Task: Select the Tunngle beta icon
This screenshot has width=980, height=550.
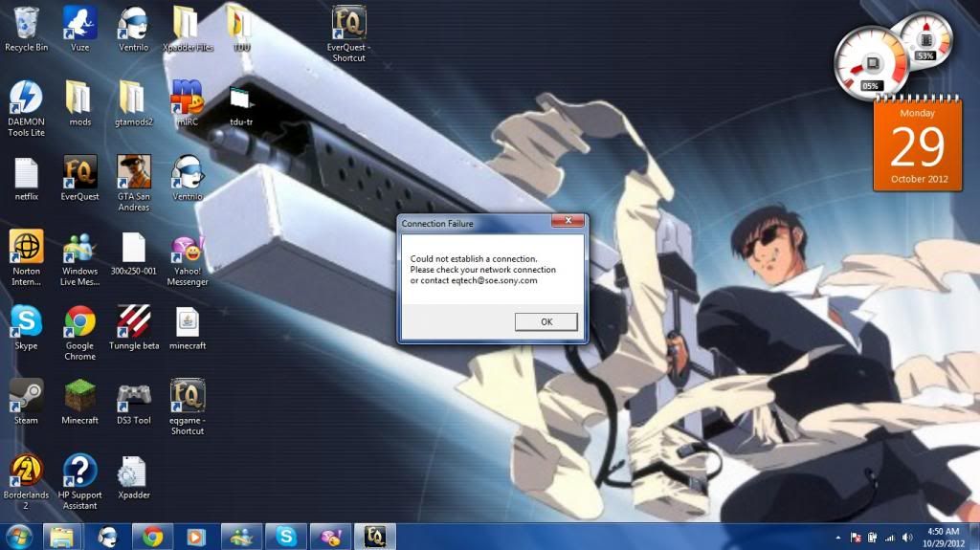Action: pos(134,327)
